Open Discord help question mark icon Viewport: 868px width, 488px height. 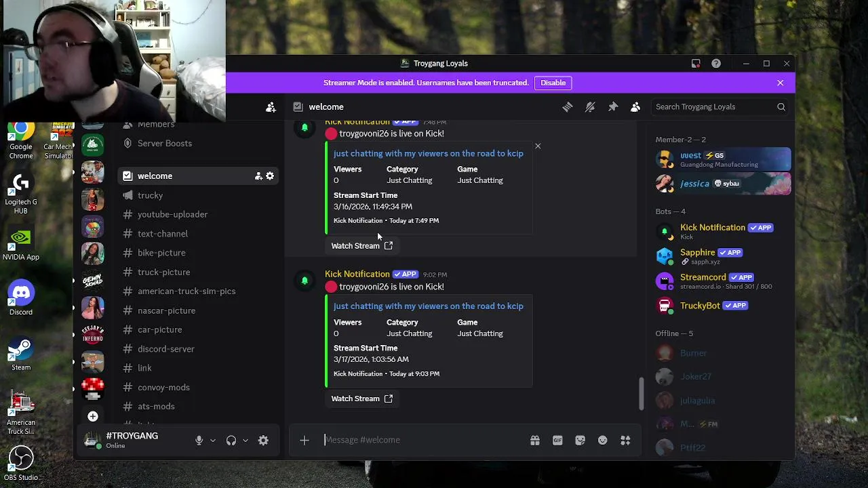(x=716, y=64)
